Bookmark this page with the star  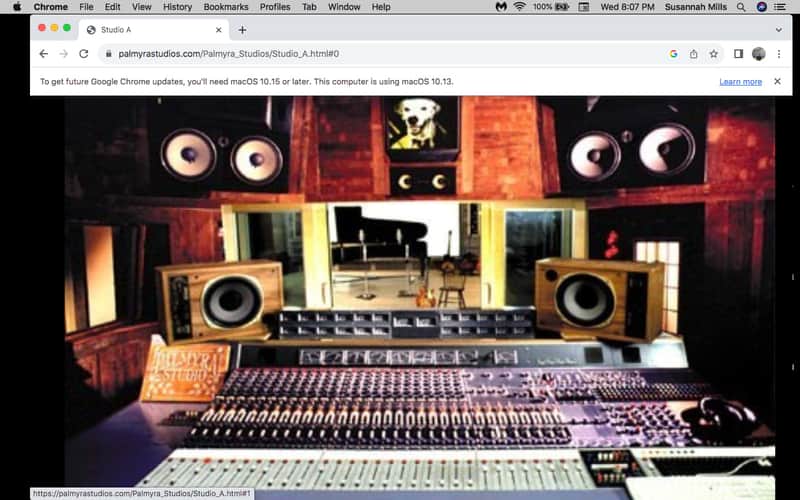click(x=713, y=54)
